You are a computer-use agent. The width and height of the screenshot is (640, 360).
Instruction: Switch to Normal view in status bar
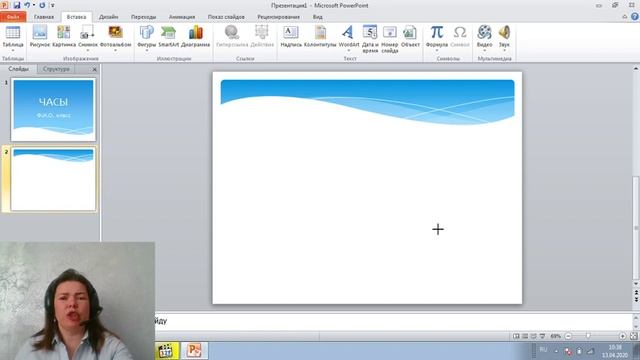click(x=516, y=336)
